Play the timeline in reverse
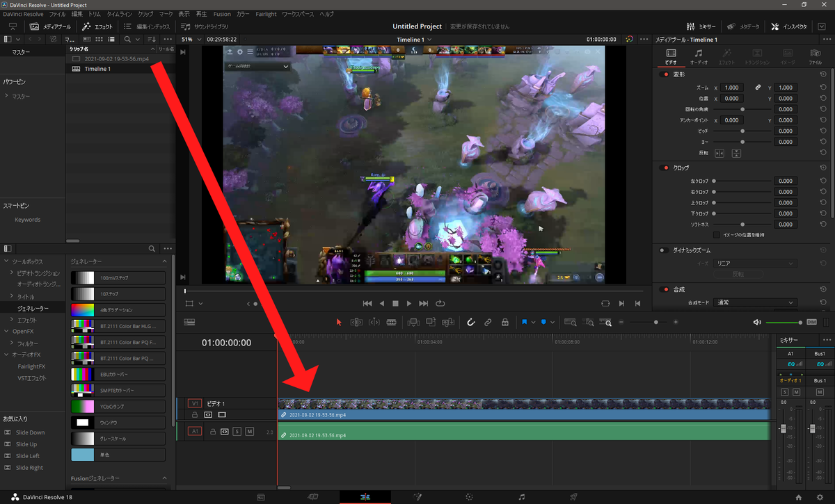The height and width of the screenshot is (504, 835). click(382, 304)
